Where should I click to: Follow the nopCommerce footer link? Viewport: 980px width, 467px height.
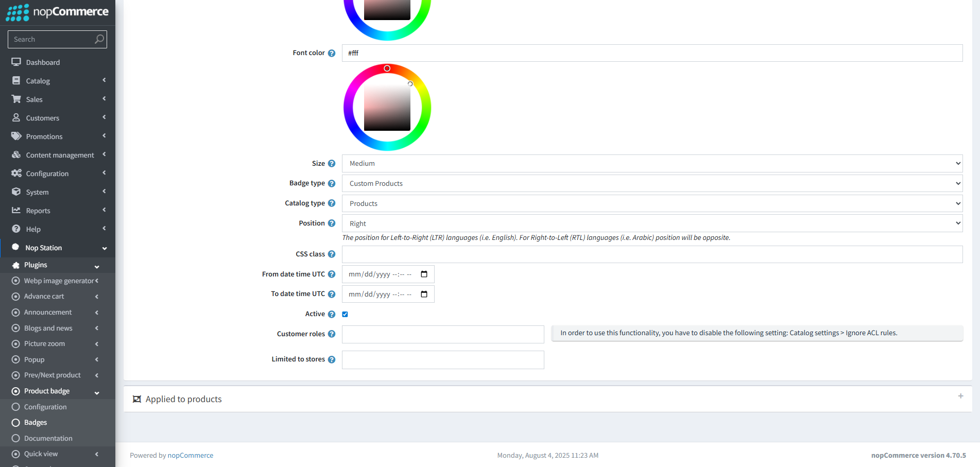click(190, 455)
